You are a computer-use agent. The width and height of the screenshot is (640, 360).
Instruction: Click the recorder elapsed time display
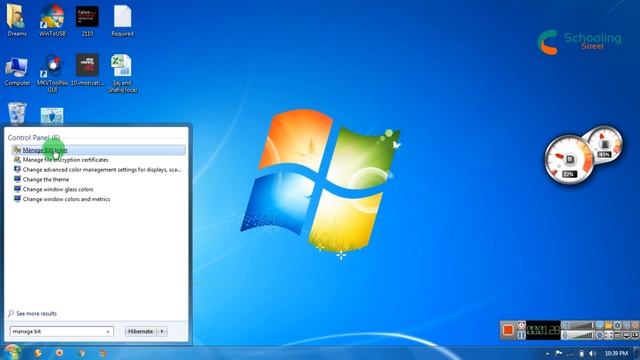[x=543, y=330]
